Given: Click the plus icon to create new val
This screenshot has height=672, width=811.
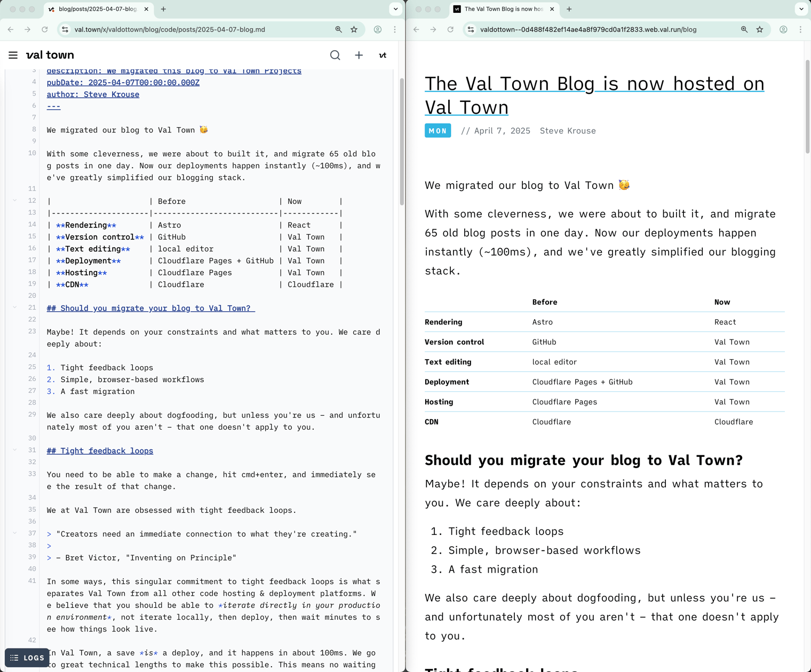Looking at the screenshot, I should [x=359, y=55].
